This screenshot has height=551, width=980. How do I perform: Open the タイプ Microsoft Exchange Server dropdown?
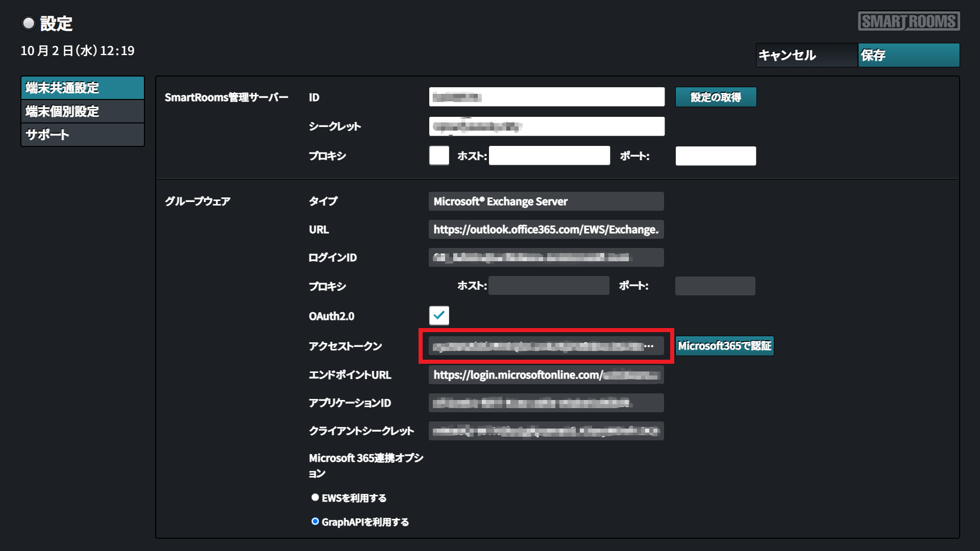pos(546,202)
